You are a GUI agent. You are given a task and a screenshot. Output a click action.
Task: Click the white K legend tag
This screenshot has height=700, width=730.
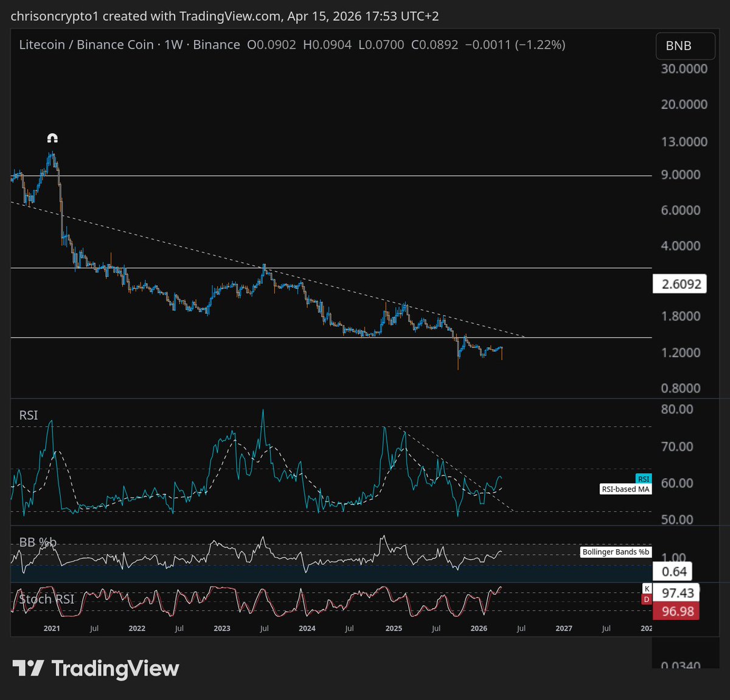point(647,589)
